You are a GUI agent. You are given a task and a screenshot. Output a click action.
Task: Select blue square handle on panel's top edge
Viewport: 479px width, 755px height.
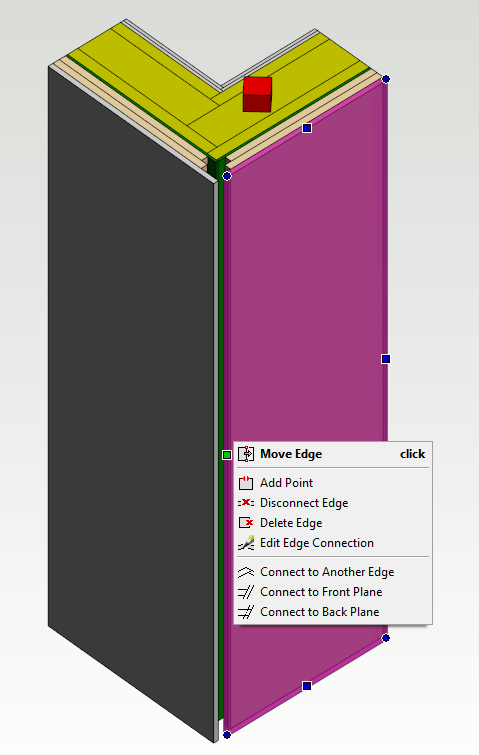[x=307, y=128]
